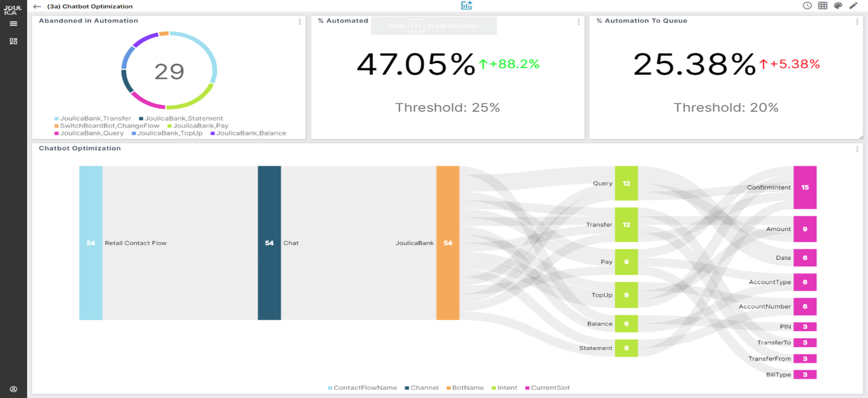Click the Balance intent node in the Sankey

(626, 324)
